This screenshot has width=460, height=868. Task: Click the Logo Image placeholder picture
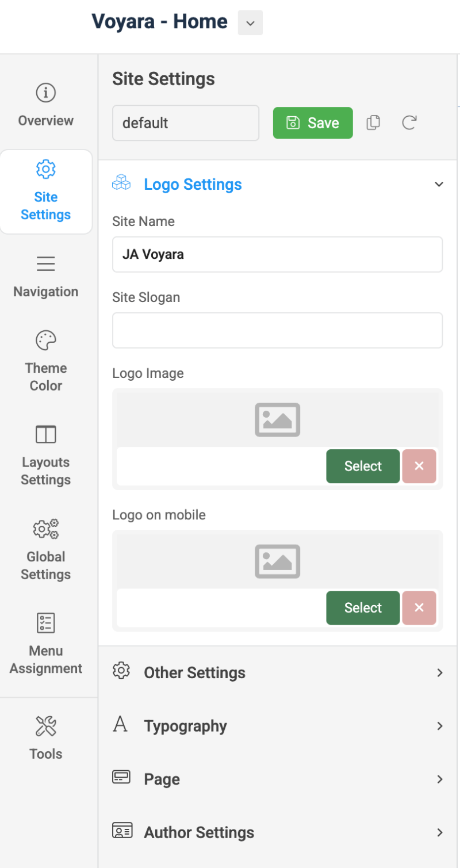277,419
